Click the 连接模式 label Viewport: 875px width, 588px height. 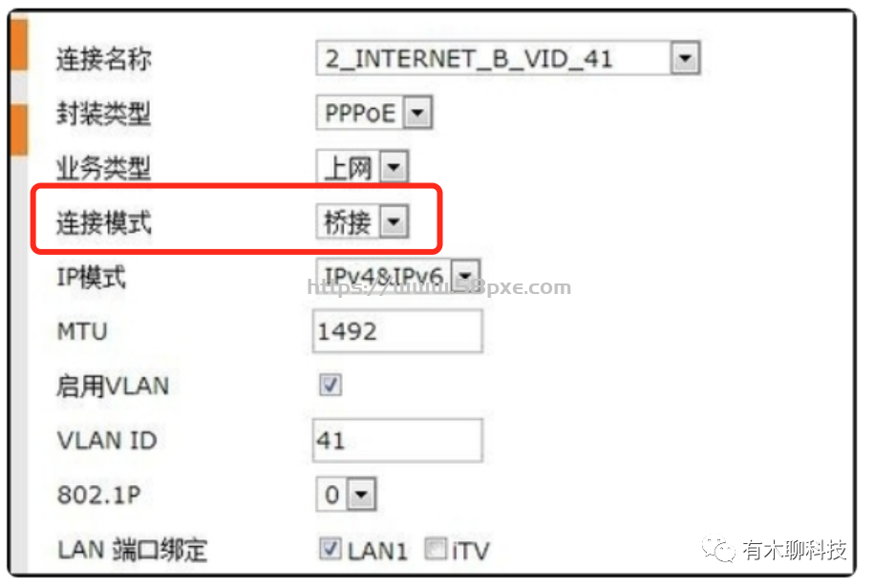coord(104,222)
